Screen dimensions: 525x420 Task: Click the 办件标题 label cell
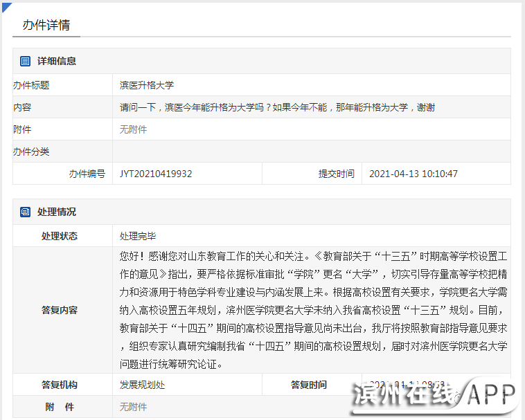pyautogui.click(x=32, y=85)
